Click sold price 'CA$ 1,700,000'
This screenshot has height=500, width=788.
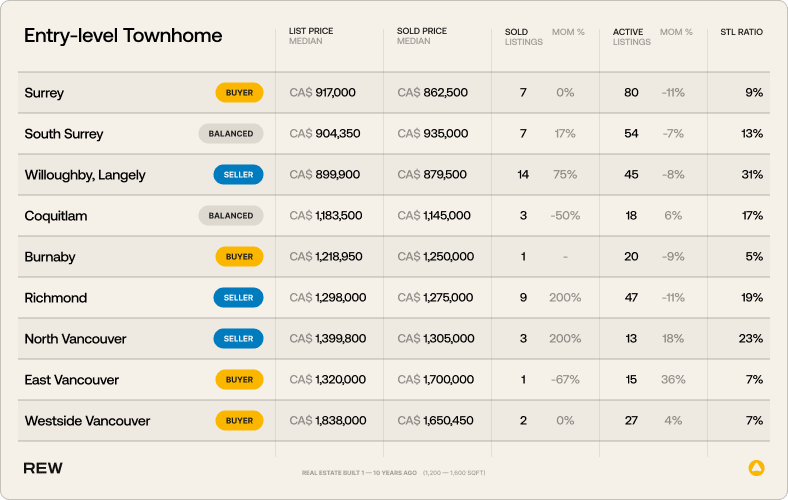pos(435,379)
